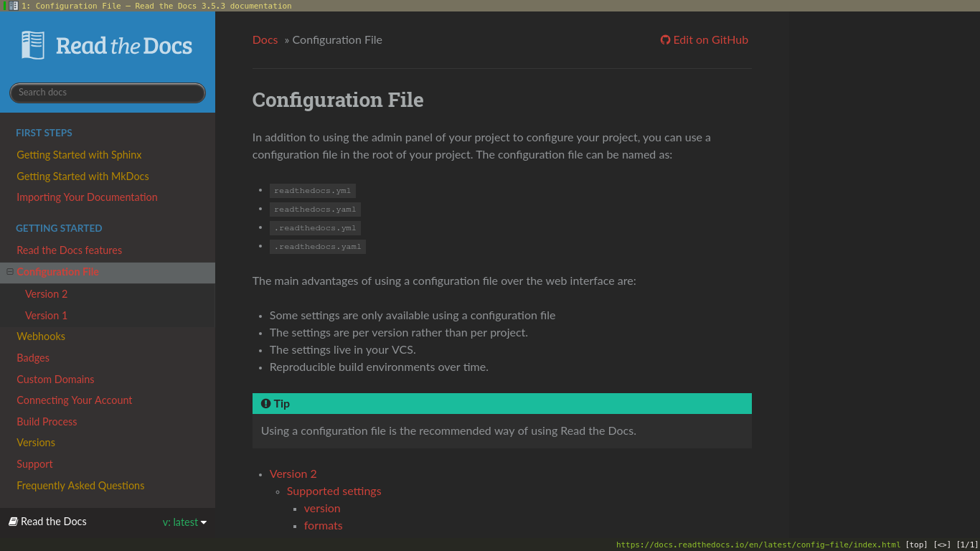
Task: Click 'Some settings are only available' bullet text
Action: [x=413, y=316]
